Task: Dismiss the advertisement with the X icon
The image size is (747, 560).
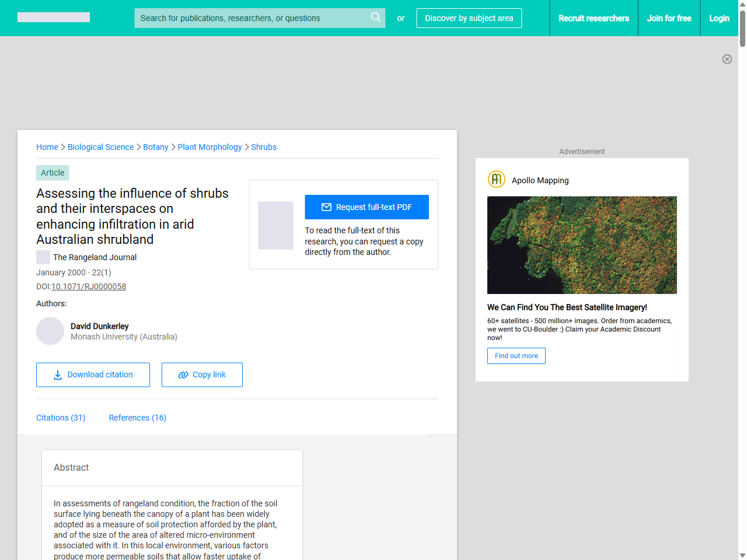Action: point(727,59)
